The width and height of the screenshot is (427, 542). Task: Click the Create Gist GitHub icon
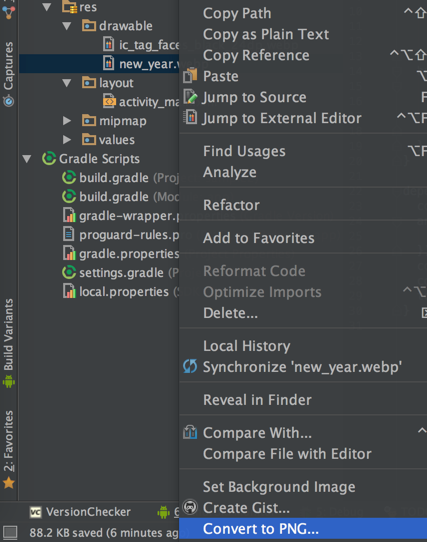(x=190, y=507)
